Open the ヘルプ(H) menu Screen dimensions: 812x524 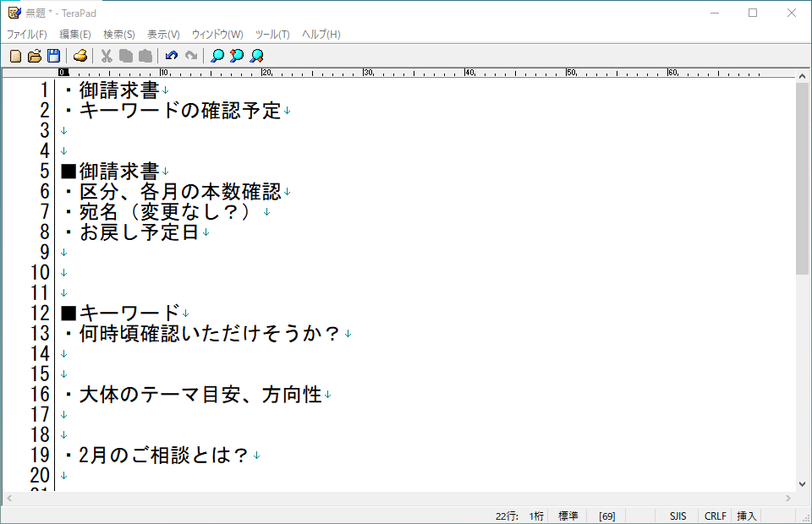(x=321, y=34)
